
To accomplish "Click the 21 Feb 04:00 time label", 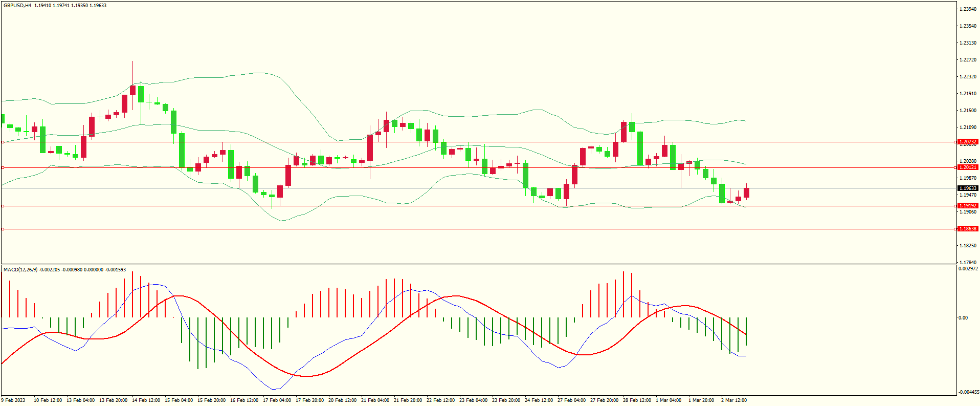I will click(x=375, y=400).
